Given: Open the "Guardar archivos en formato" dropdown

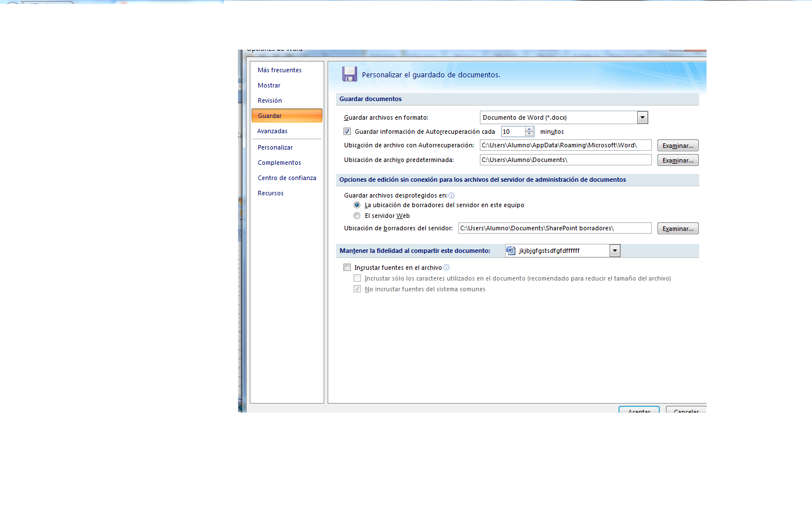Looking at the screenshot, I should pos(642,117).
